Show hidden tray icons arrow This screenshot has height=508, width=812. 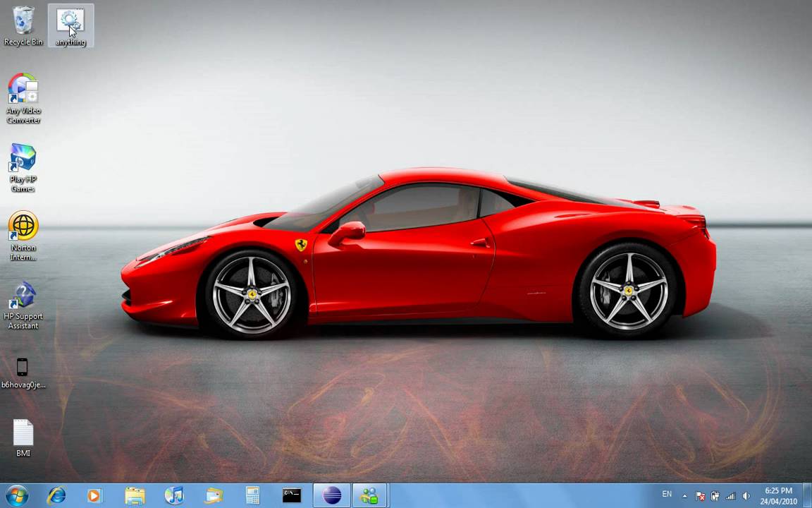coord(684,496)
